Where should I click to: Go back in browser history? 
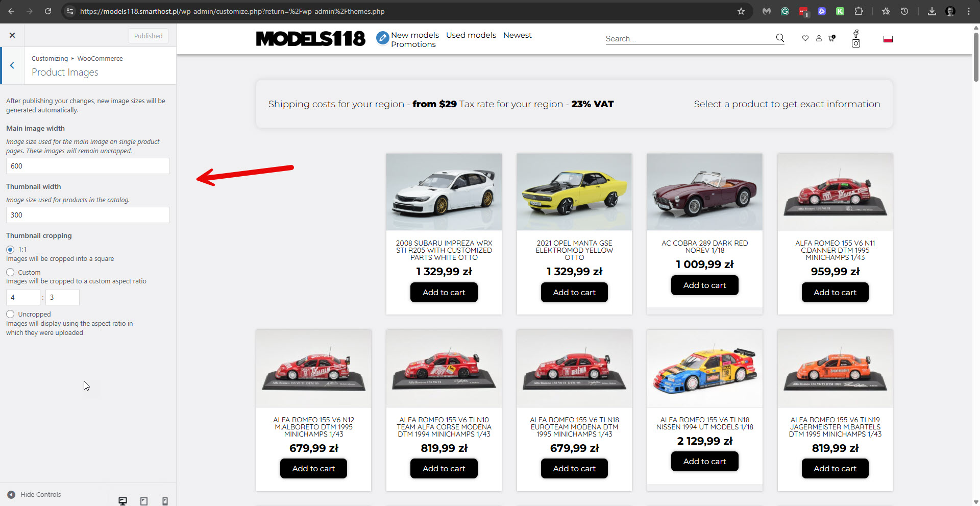[11, 11]
